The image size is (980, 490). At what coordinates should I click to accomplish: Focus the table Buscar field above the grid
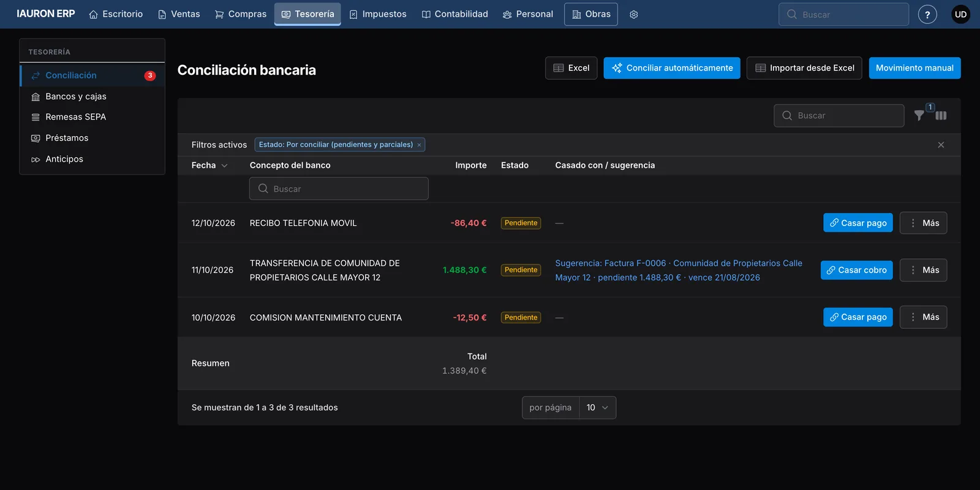(x=839, y=115)
